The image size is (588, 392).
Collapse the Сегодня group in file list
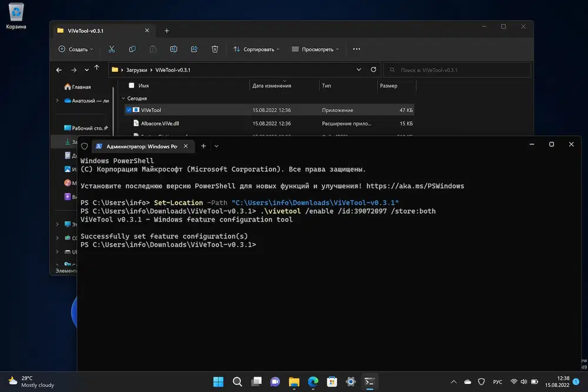pyautogui.click(x=123, y=98)
